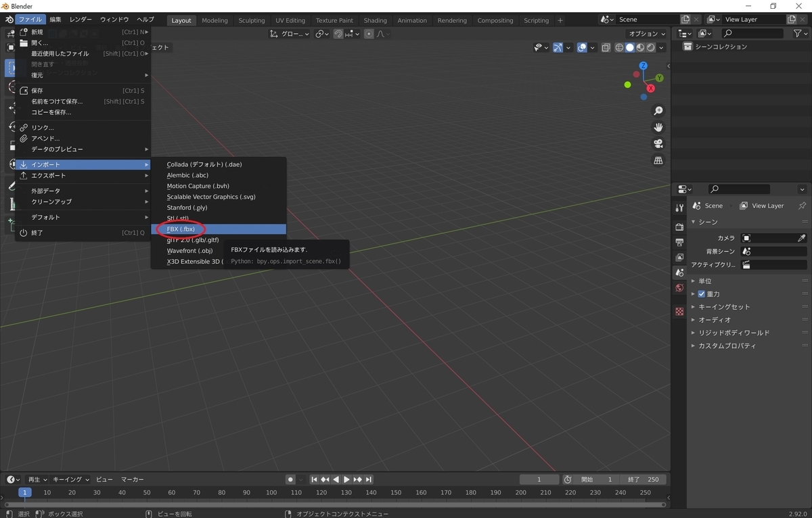812x518 pixels.
Task: Click the timeline マーカー menu
Action: [x=133, y=479]
